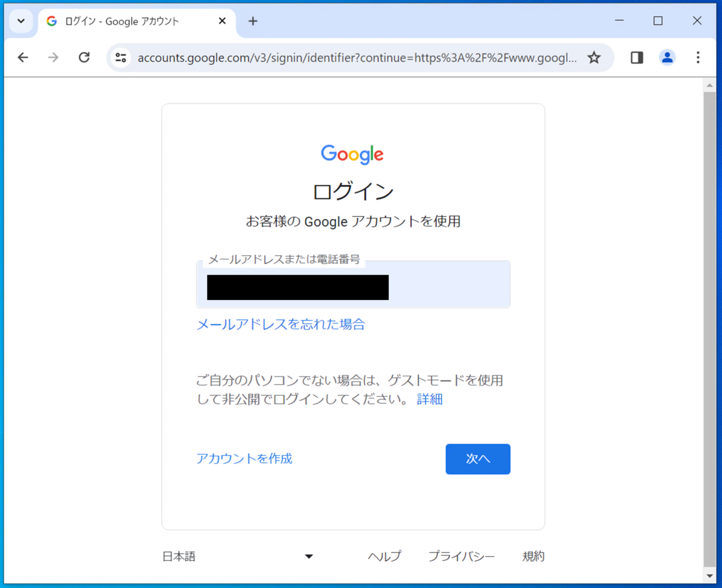View site information icon in address bar
Image resolution: width=722 pixels, height=588 pixels.
click(x=121, y=57)
